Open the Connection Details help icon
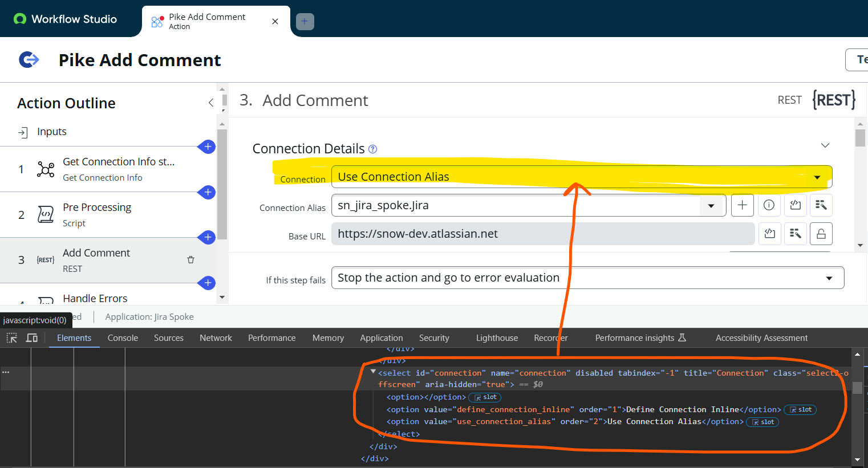868x468 pixels. coord(373,149)
